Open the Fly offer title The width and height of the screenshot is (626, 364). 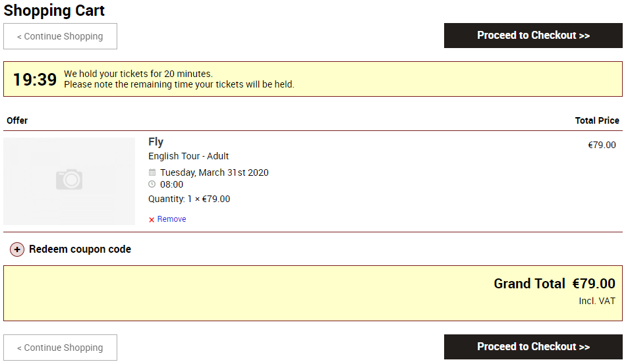pos(156,142)
